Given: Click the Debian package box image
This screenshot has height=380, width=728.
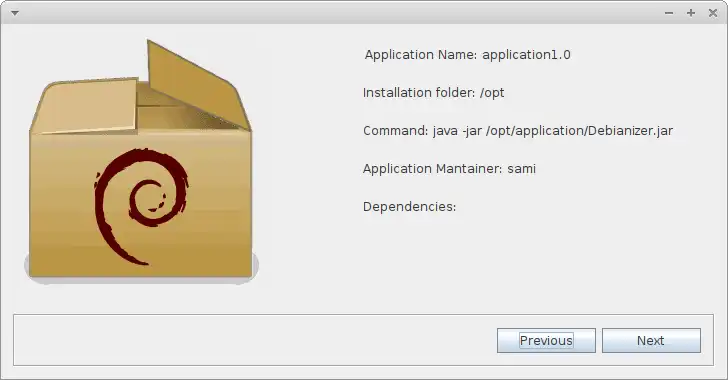Looking at the screenshot, I should point(141,162).
